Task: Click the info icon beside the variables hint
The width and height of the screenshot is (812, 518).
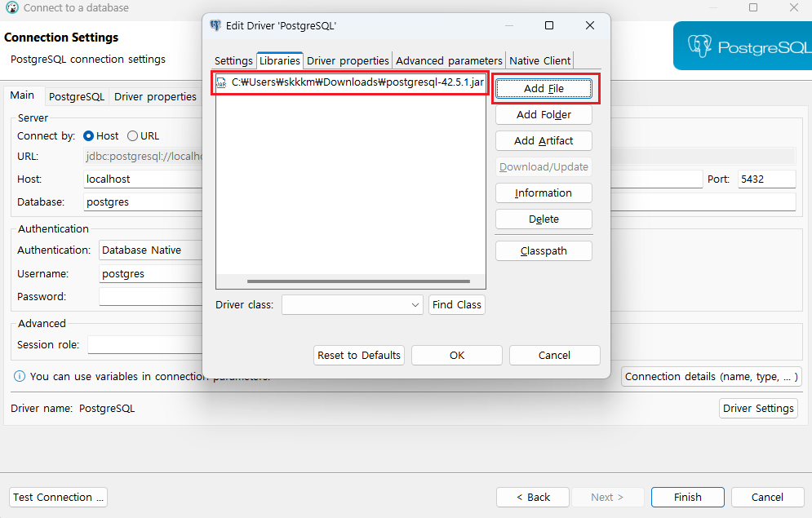Action: 19,376
